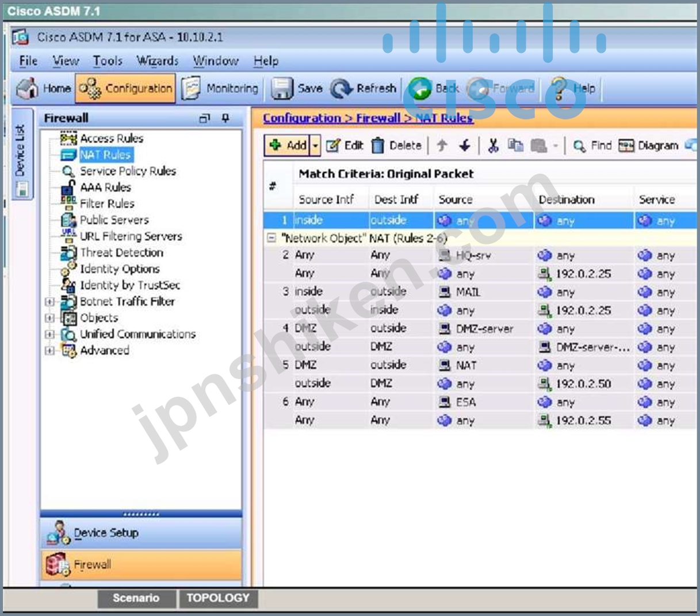
Task: Click the Add NAT rule button
Action: (288, 146)
